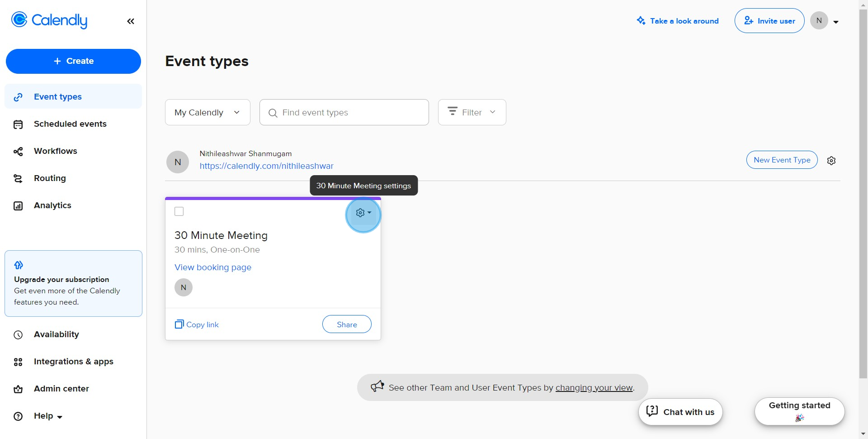Screen dimensions: 868x439
Task: Collapse the sidebar with double-chevron icon
Action: 131,21
